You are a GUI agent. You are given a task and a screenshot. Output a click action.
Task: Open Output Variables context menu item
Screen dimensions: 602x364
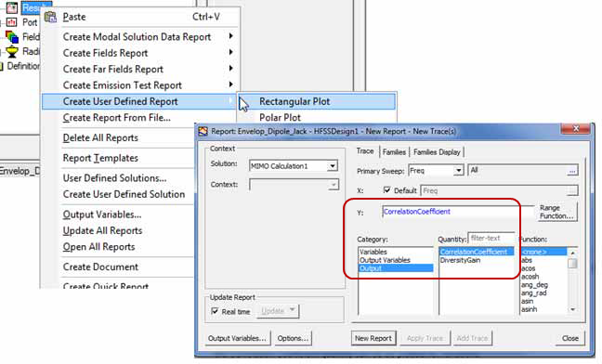click(x=102, y=214)
